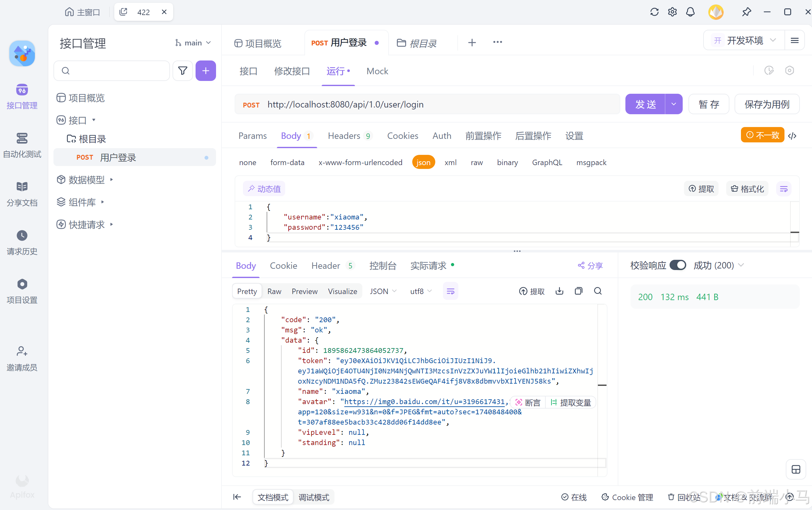Expand the 数据模型 tree node
812x510 pixels.
pos(111,180)
